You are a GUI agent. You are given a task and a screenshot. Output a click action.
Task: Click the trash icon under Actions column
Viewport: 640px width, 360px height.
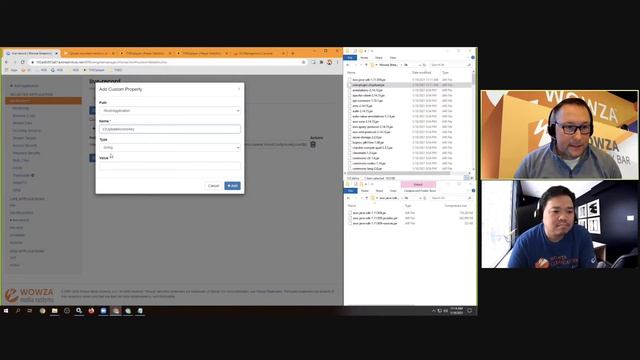click(313, 144)
